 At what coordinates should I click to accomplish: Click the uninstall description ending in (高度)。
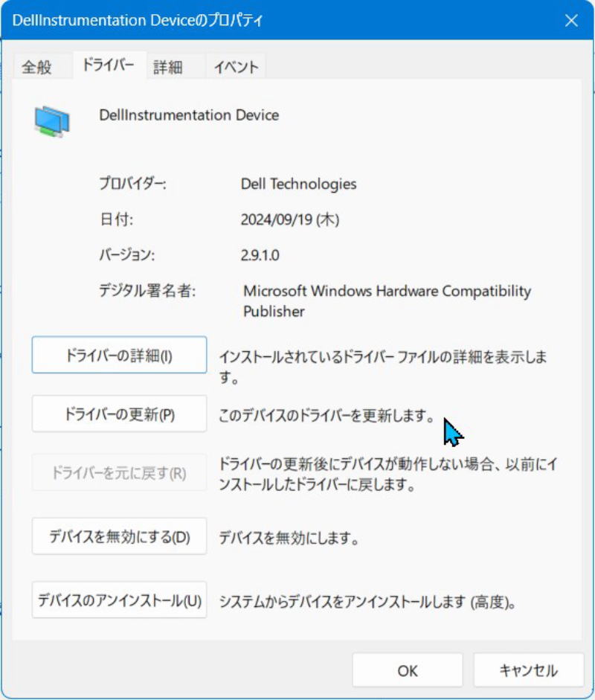(368, 602)
